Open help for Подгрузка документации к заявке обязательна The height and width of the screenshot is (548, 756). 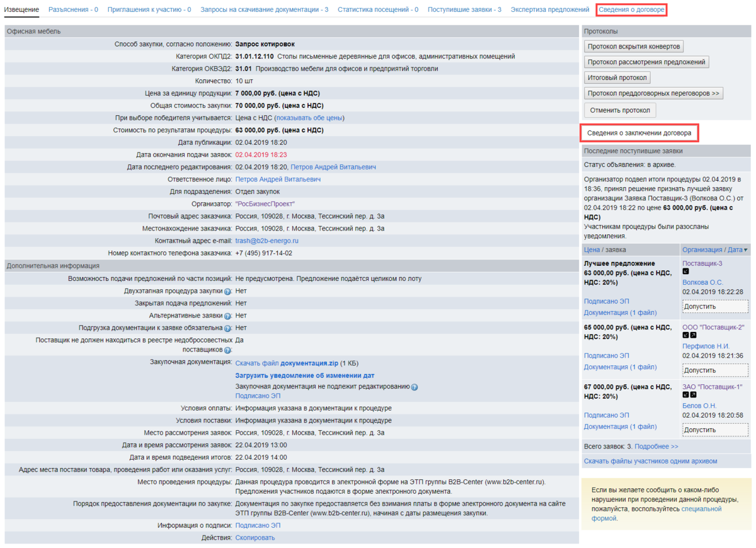(x=227, y=328)
